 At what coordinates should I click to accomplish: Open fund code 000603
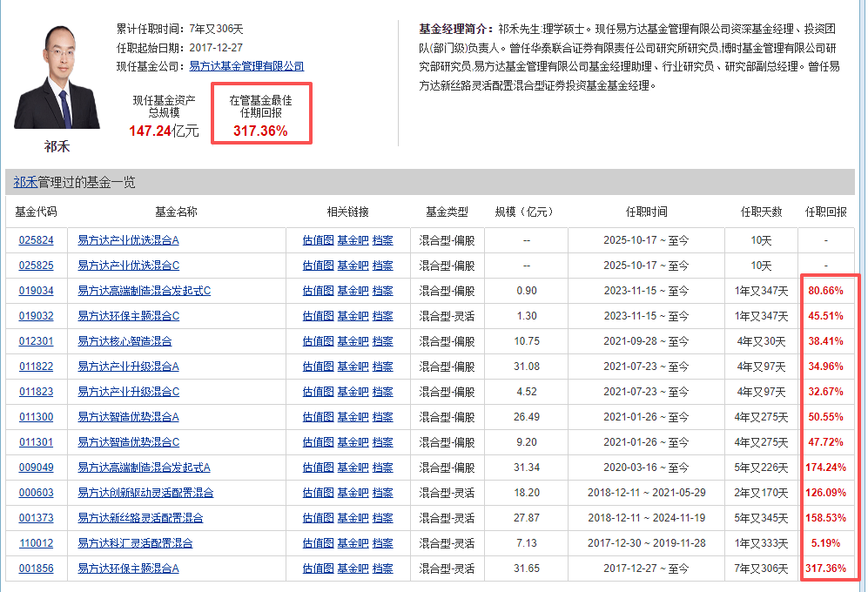[37, 493]
